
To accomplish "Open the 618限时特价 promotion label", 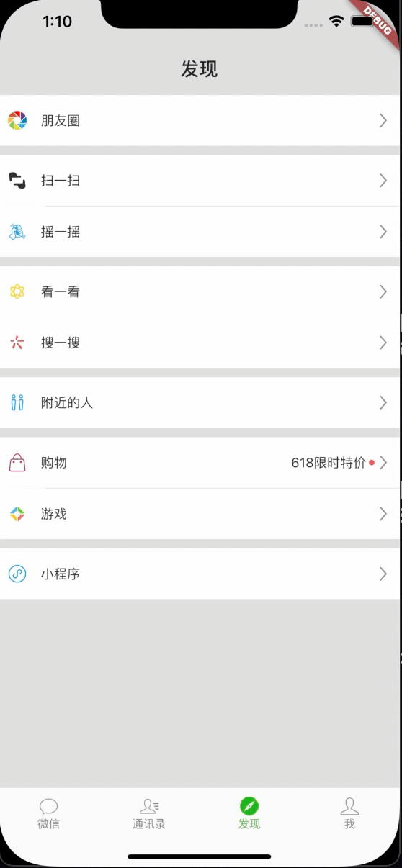I will (x=329, y=463).
